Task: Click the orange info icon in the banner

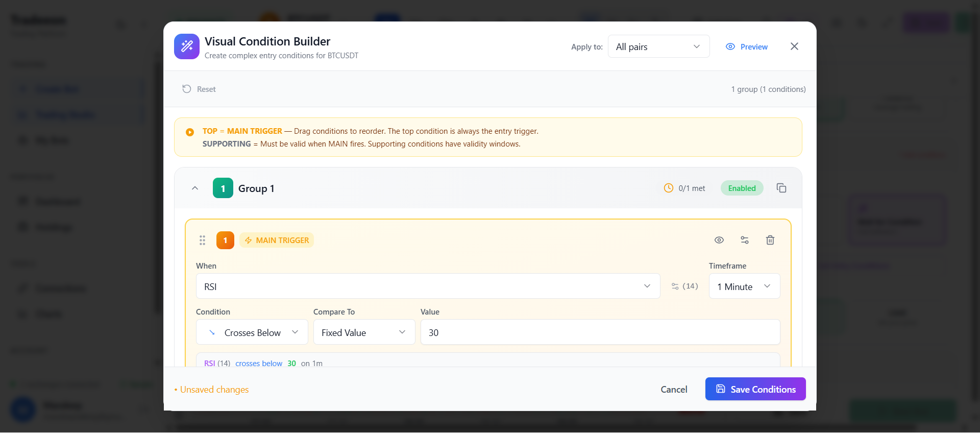Action: tap(190, 132)
